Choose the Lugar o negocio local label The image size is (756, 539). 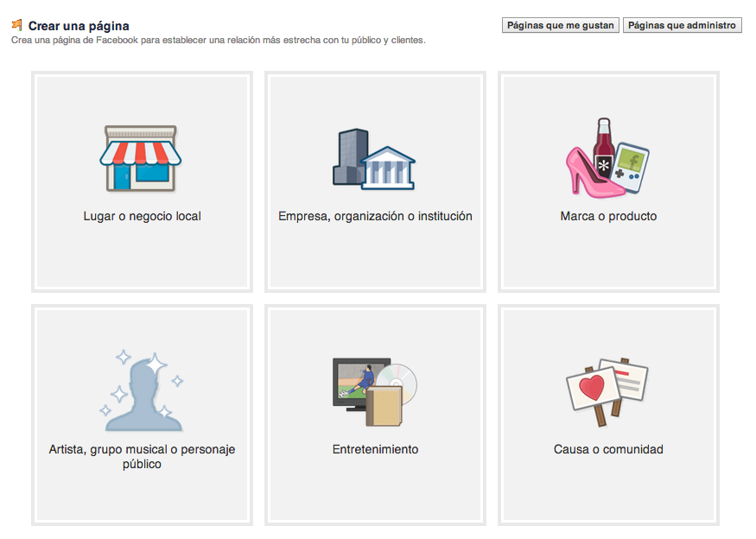[x=142, y=216]
